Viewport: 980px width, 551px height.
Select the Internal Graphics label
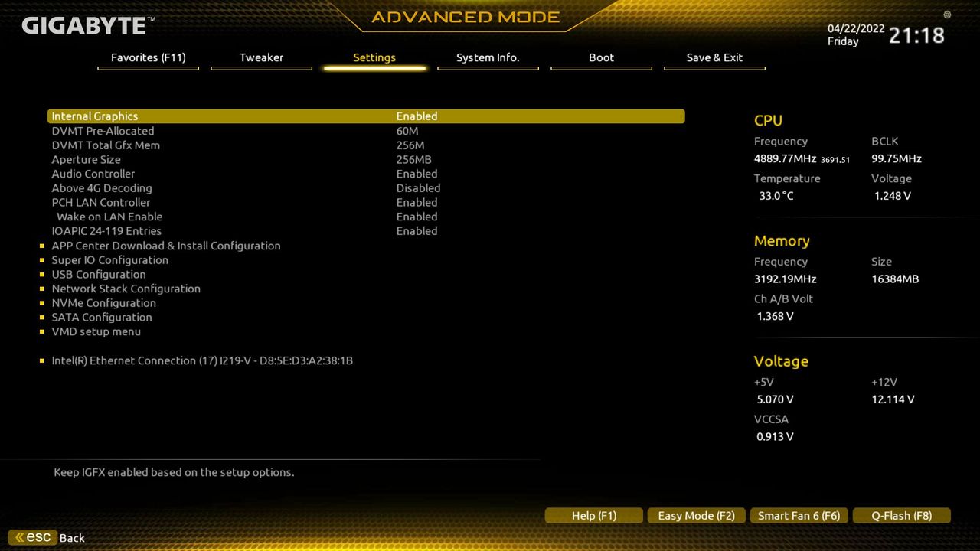(x=95, y=116)
